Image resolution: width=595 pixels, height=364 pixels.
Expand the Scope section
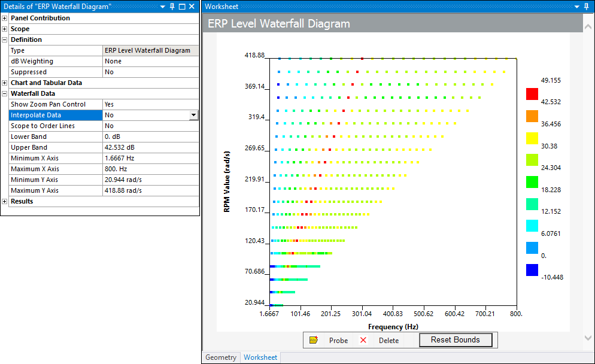pos(5,29)
